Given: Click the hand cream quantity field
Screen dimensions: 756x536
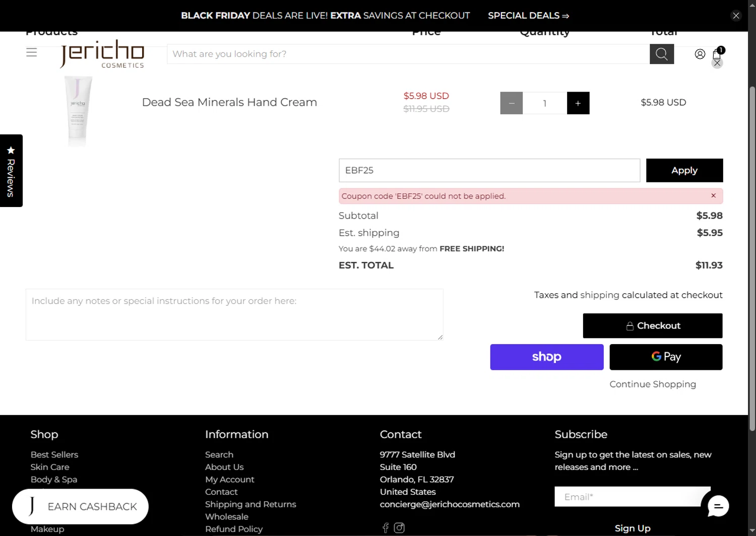Looking at the screenshot, I should click(545, 103).
